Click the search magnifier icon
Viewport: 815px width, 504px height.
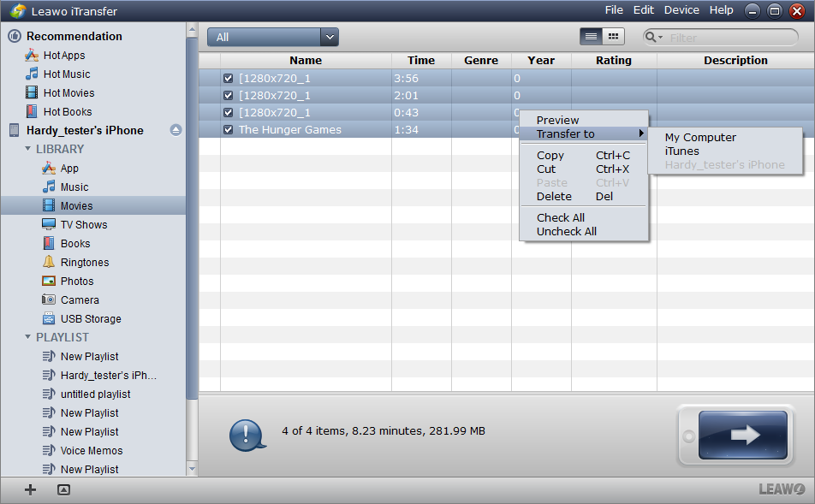(x=651, y=37)
